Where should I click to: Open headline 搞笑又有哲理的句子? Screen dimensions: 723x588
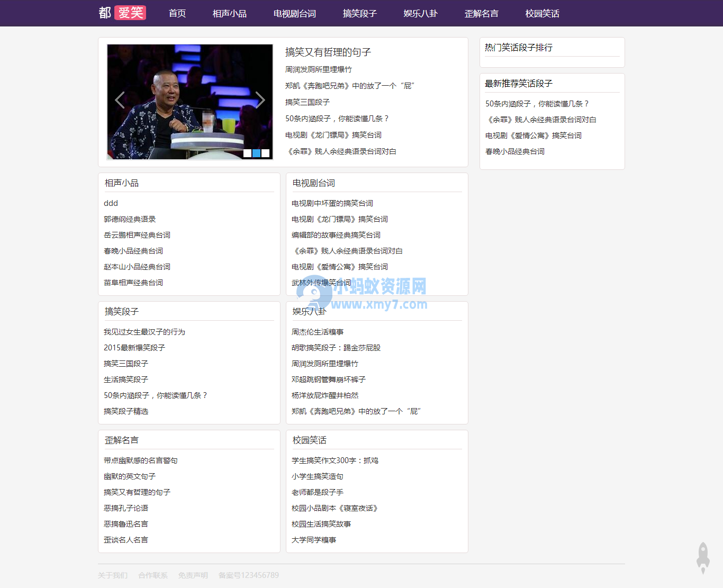pos(328,52)
